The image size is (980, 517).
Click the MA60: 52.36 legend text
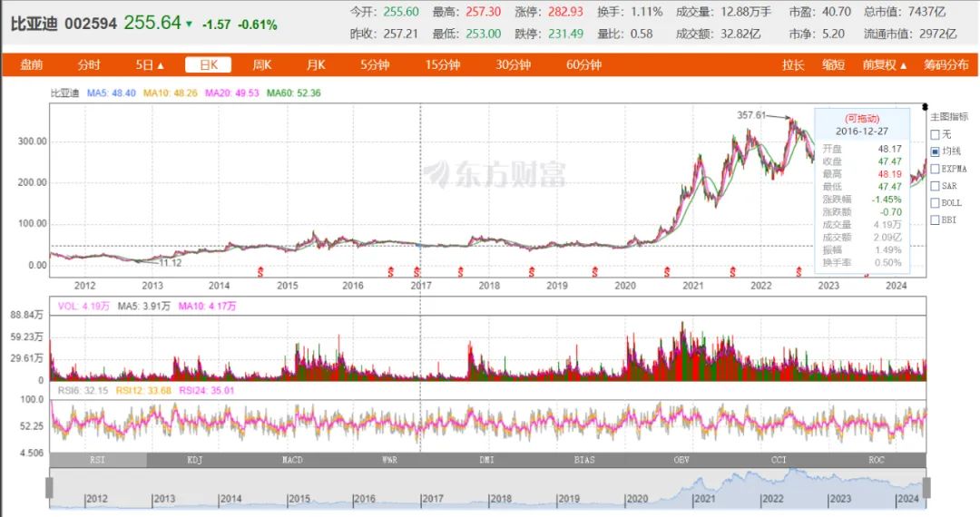coord(294,93)
